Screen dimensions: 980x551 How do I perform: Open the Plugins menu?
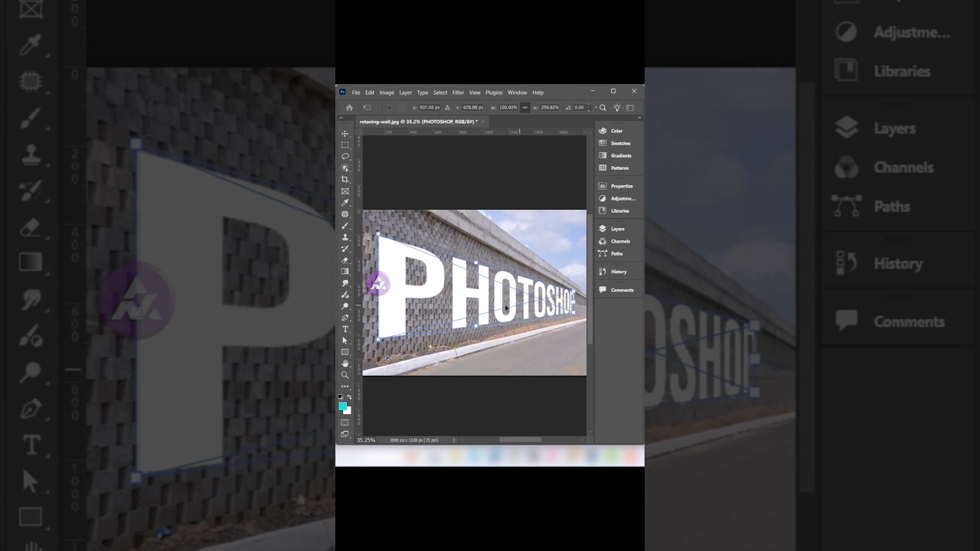click(x=494, y=93)
